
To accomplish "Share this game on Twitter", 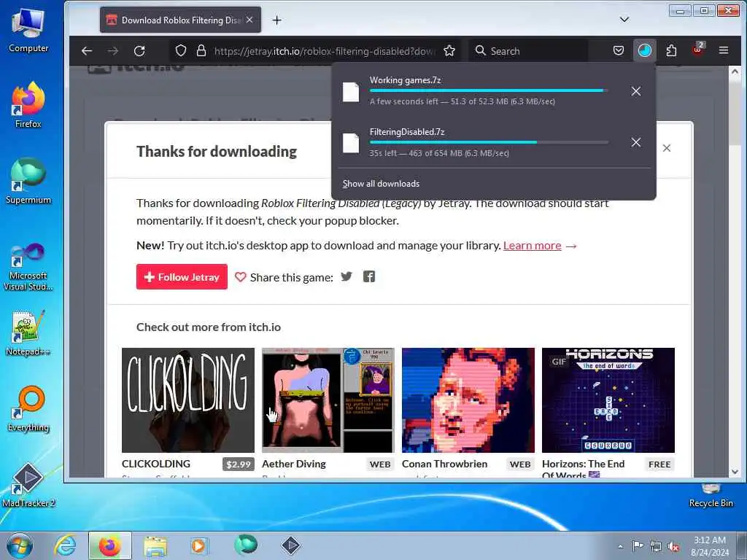I will click(x=347, y=276).
